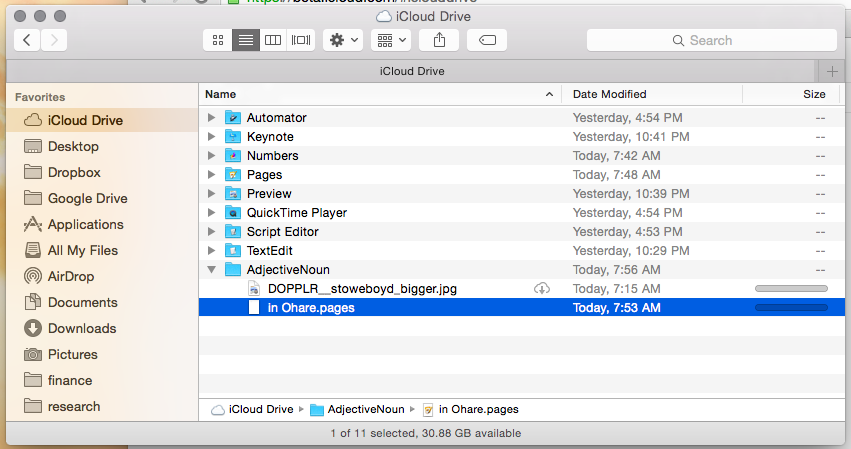This screenshot has width=851, height=449.
Task: Sort by the Size column header
Action: pos(791,94)
